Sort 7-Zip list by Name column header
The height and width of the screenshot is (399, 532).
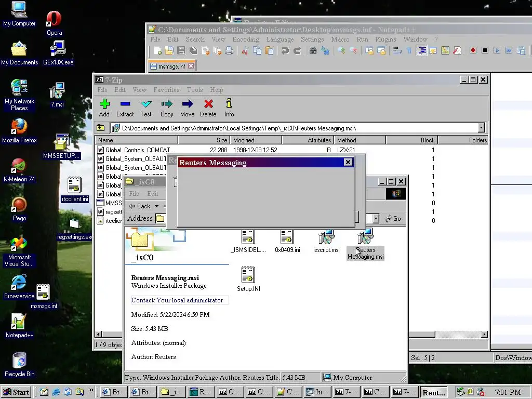tap(137, 140)
